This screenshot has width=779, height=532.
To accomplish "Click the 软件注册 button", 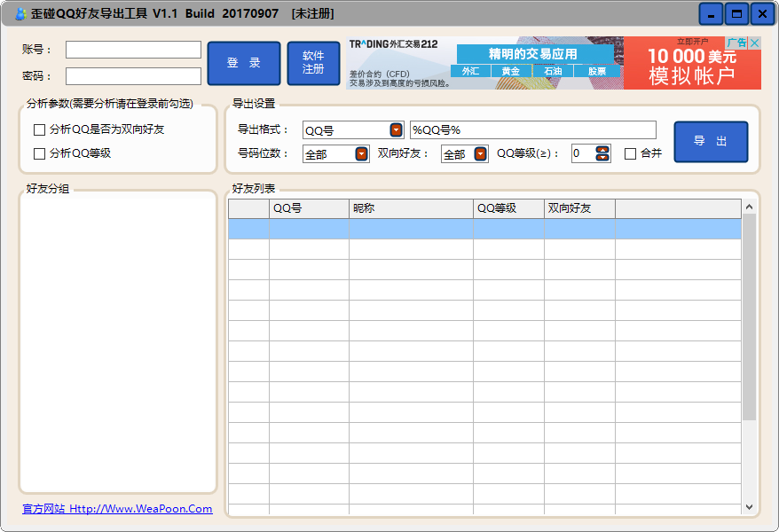I will pyautogui.click(x=313, y=63).
